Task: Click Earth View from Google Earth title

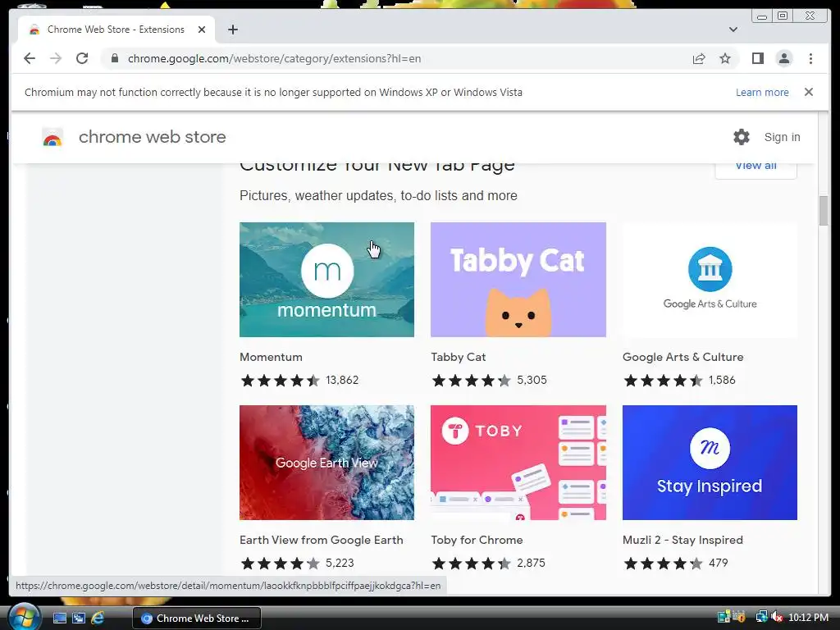Action: [322, 540]
